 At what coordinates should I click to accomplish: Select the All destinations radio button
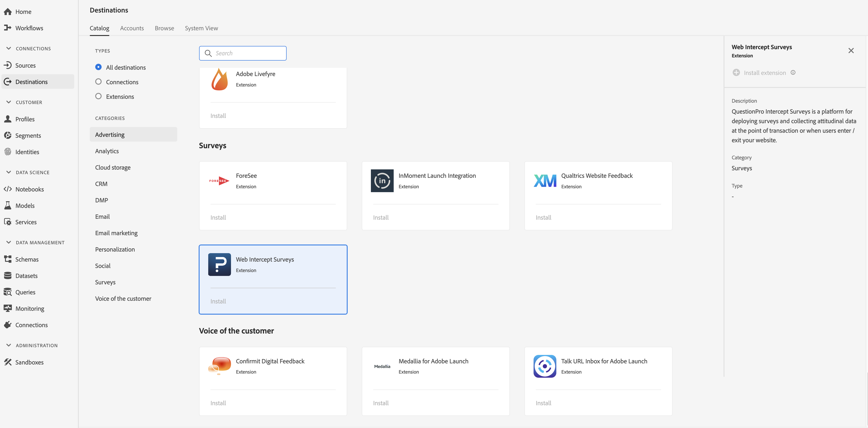(98, 67)
